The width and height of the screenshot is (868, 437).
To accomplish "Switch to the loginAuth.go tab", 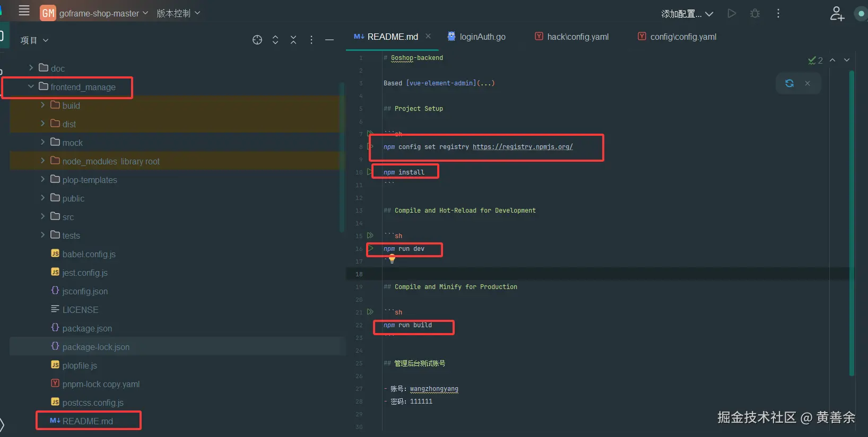I will pyautogui.click(x=476, y=37).
